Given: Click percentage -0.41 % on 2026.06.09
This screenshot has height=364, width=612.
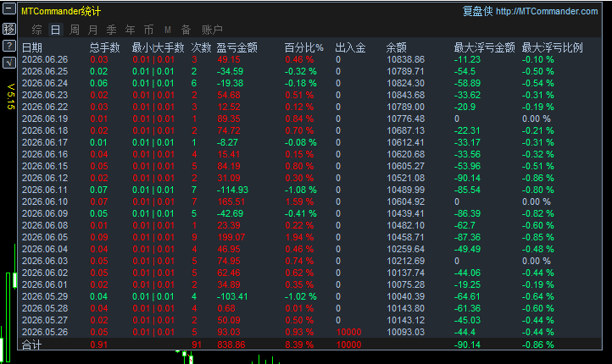Looking at the screenshot, I should coord(300,213).
